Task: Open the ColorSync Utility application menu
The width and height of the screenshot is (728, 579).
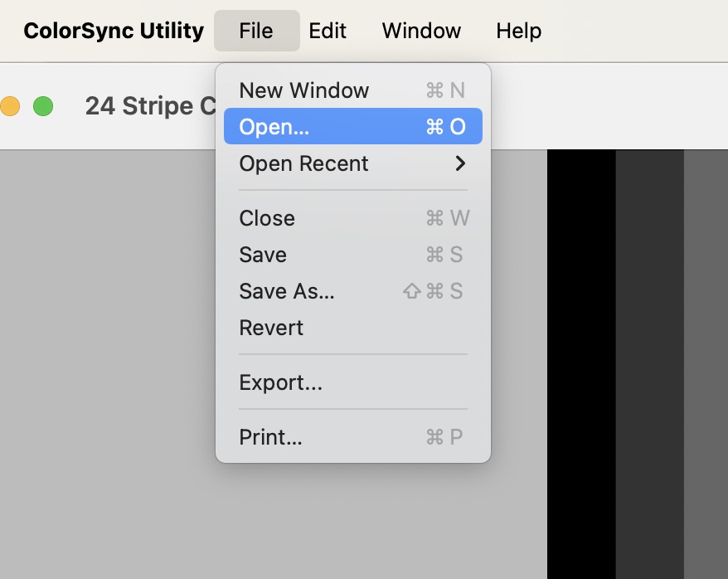Action: (114, 31)
